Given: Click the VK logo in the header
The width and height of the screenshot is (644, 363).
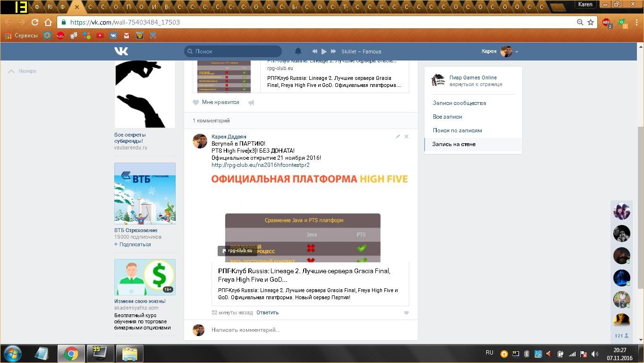Looking at the screenshot, I should point(121,51).
